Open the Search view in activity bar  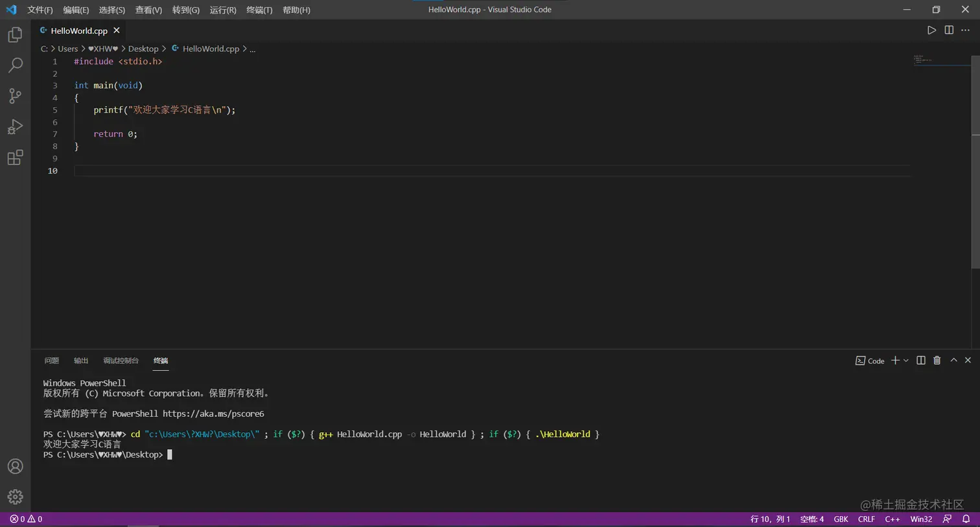point(15,65)
